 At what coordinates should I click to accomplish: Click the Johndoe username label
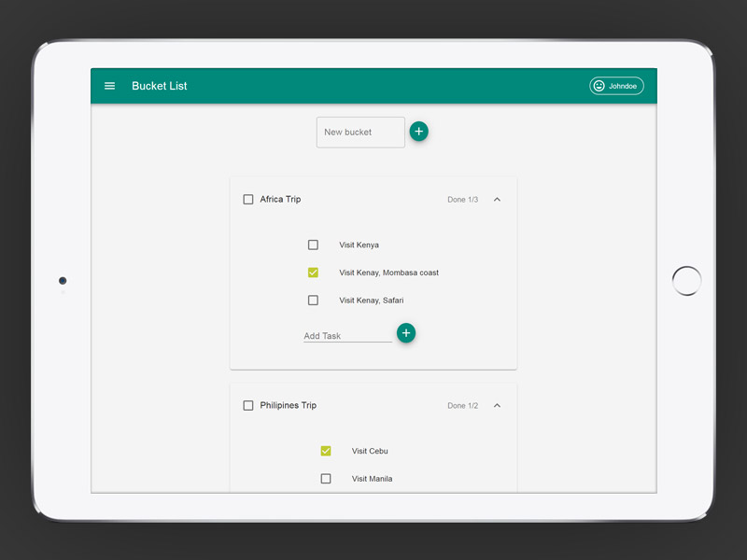tap(623, 86)
